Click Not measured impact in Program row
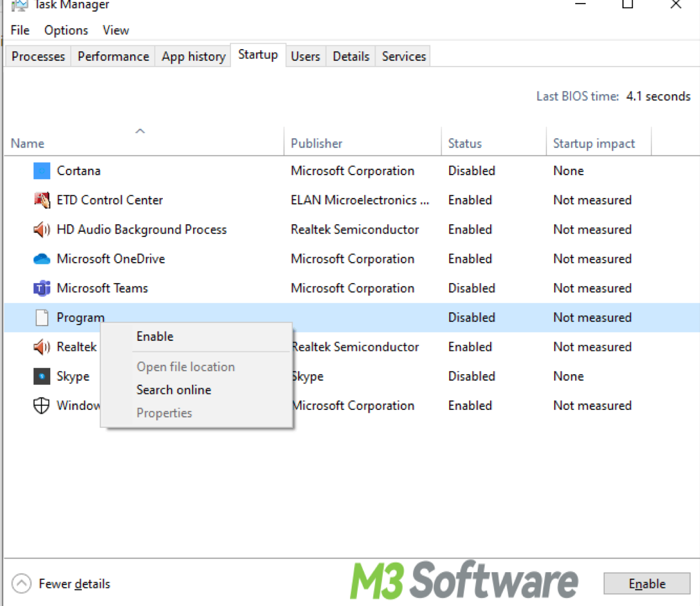This screenshot has height=606, width=700. pyautogui.click(x=592, y=318)
